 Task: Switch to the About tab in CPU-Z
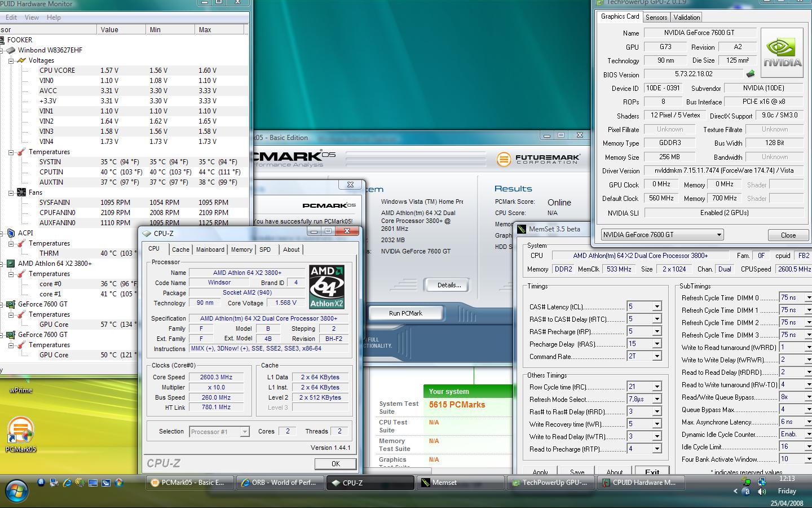pos(291,249)
